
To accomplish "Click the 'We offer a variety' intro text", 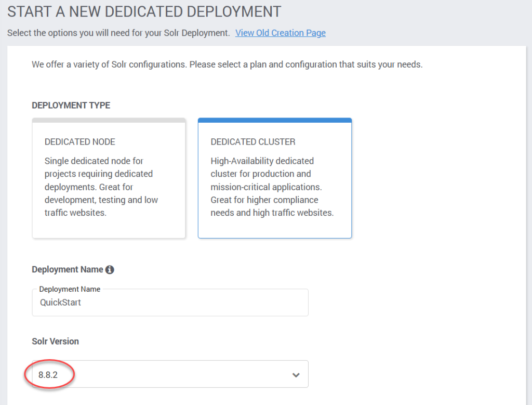I will pos(227,65).
